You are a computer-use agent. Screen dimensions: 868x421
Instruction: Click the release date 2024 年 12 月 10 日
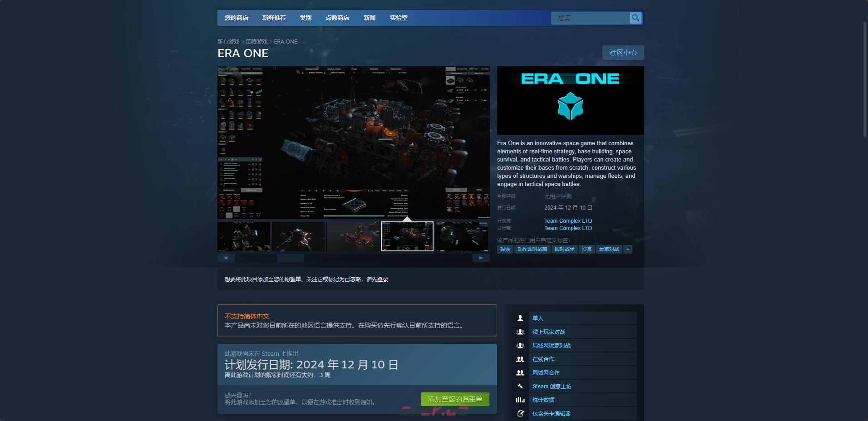568,207
